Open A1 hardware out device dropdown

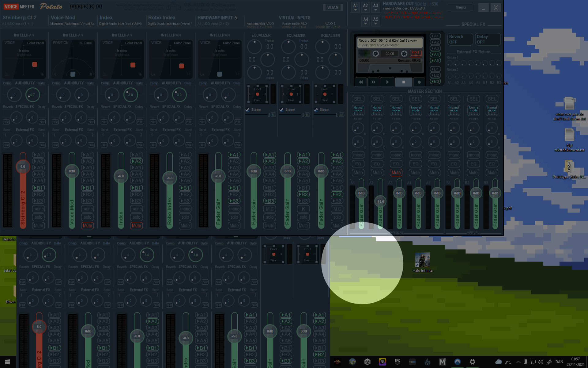pyautogui.click(x=355, y=7)
